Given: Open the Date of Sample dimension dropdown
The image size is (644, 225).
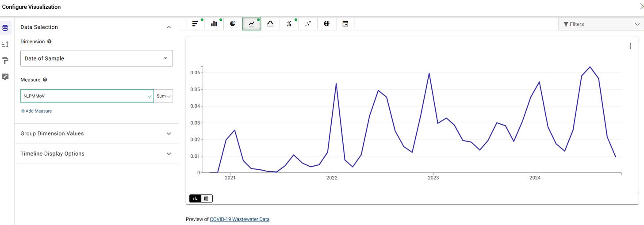Looking at the screenshot, I should click(96, 58).
